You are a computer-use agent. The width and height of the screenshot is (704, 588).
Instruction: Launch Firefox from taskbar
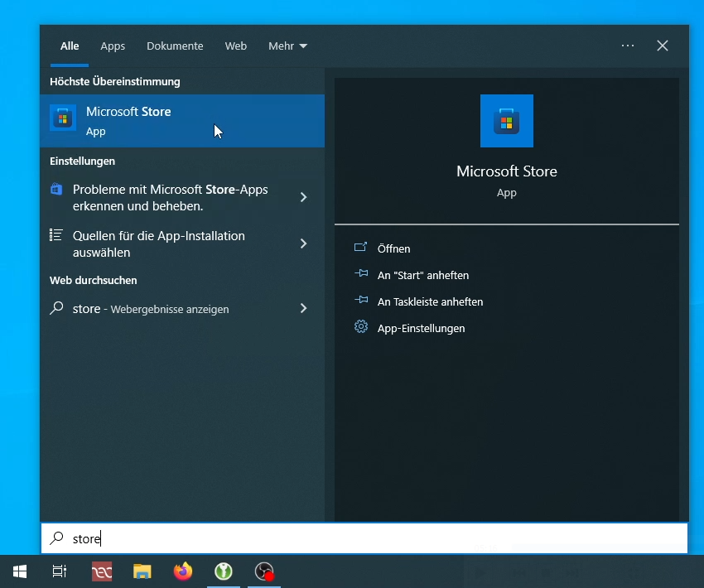pos(183,571)
